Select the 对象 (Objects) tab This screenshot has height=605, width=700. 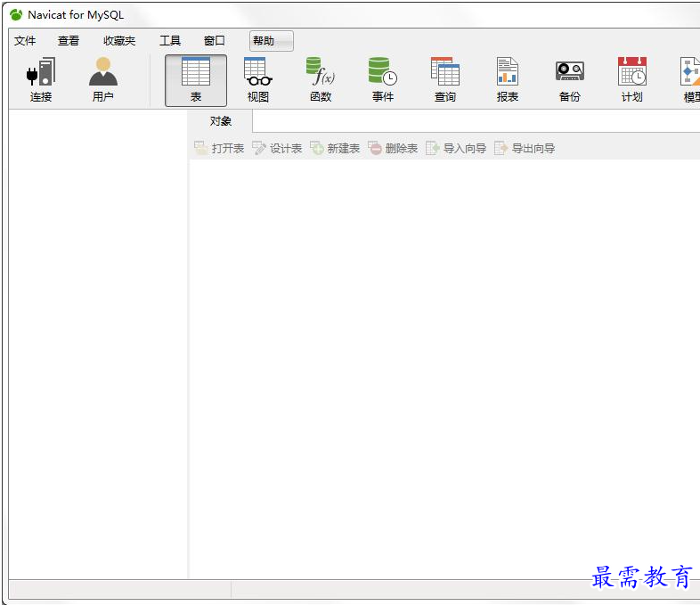coord(221,121)
